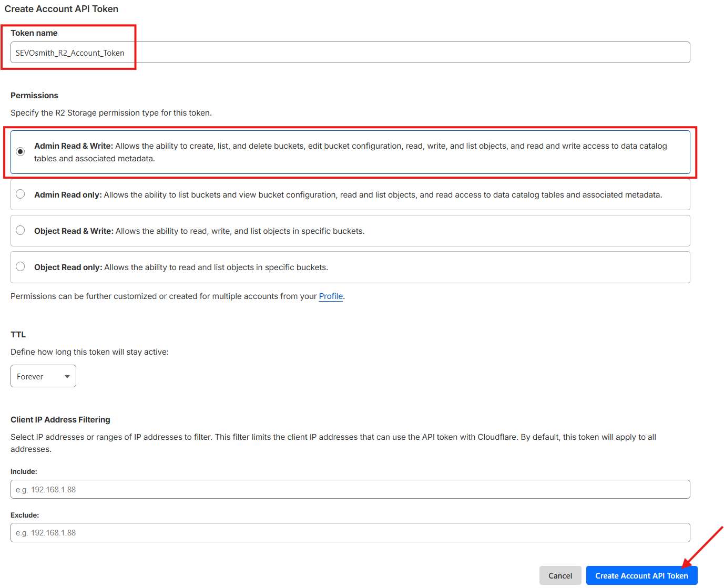Click the Admin Read only description row

point(350,194)
